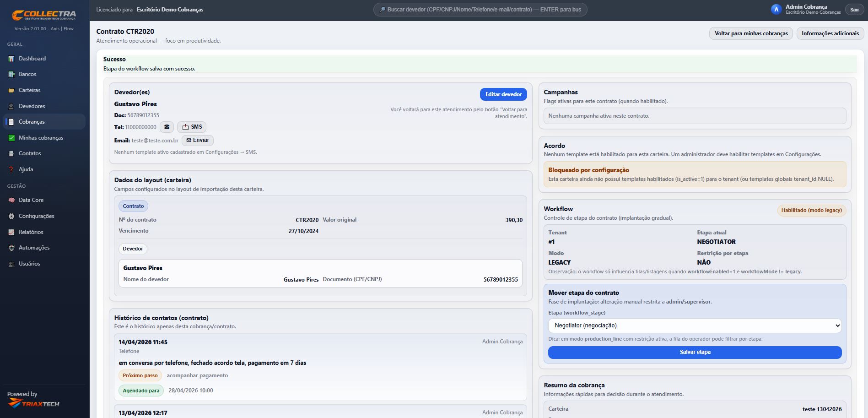
Task: Click the phone call icon button
Action: tap(167, 127)
